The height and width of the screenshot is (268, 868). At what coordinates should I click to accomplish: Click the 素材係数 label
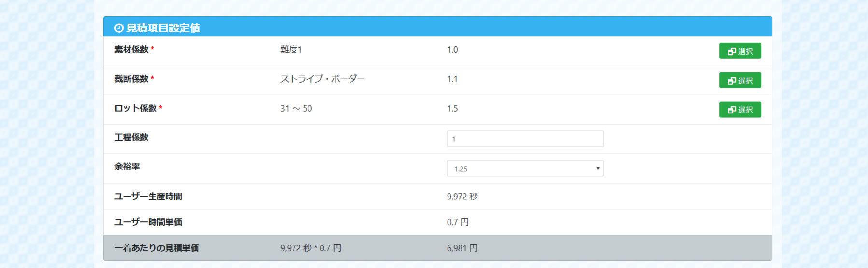coord(131,49)
